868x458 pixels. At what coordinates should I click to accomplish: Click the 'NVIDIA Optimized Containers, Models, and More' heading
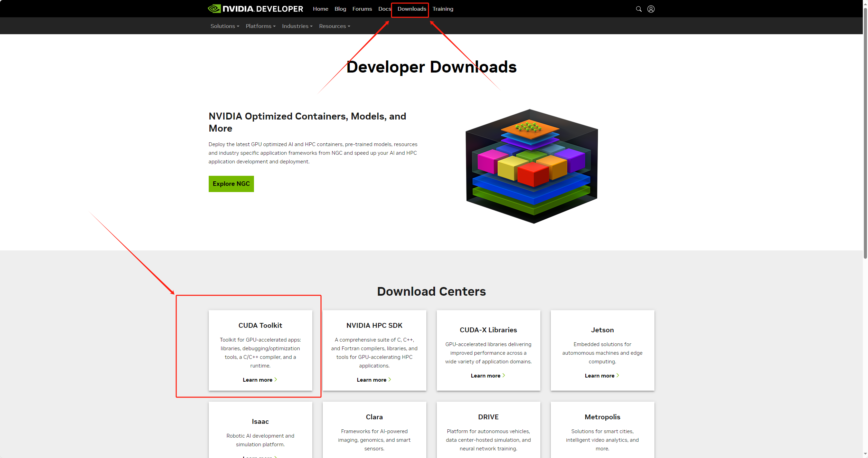pyautogui.click(x=308, y=122)
